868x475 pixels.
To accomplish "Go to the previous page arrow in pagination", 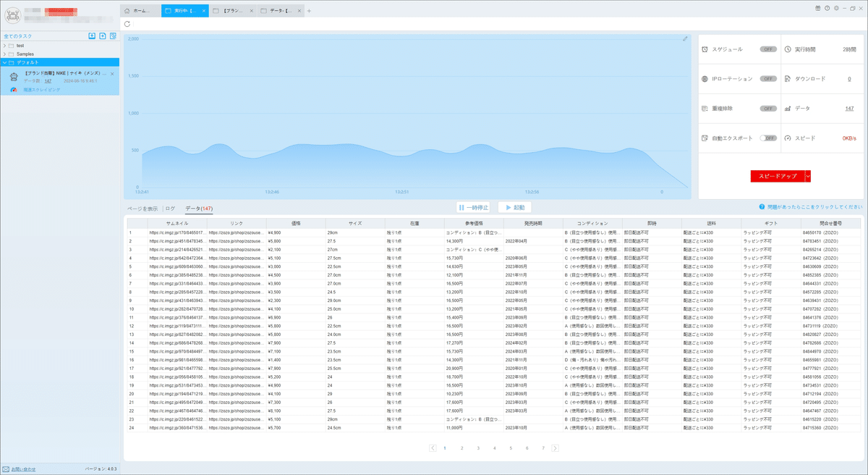I will 433,448.
